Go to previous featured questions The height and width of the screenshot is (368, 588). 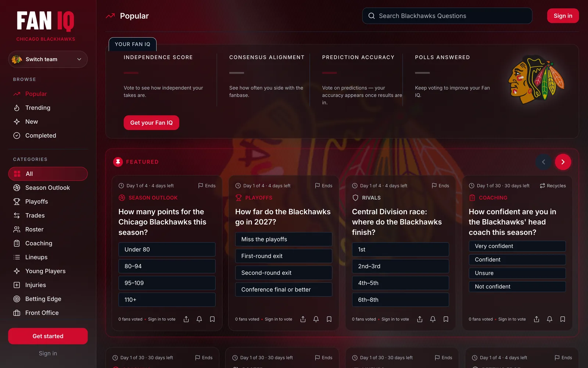[x=544, y=162]
